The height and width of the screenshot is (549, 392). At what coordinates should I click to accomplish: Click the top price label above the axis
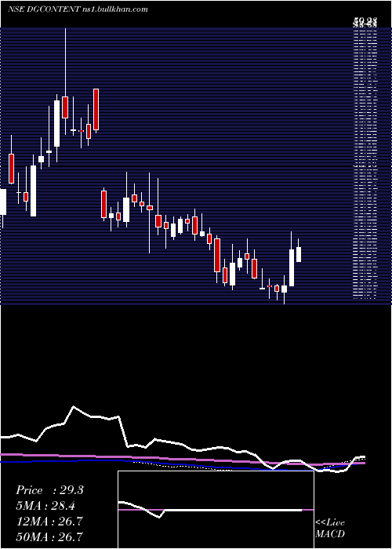click(x=365, y=22)
